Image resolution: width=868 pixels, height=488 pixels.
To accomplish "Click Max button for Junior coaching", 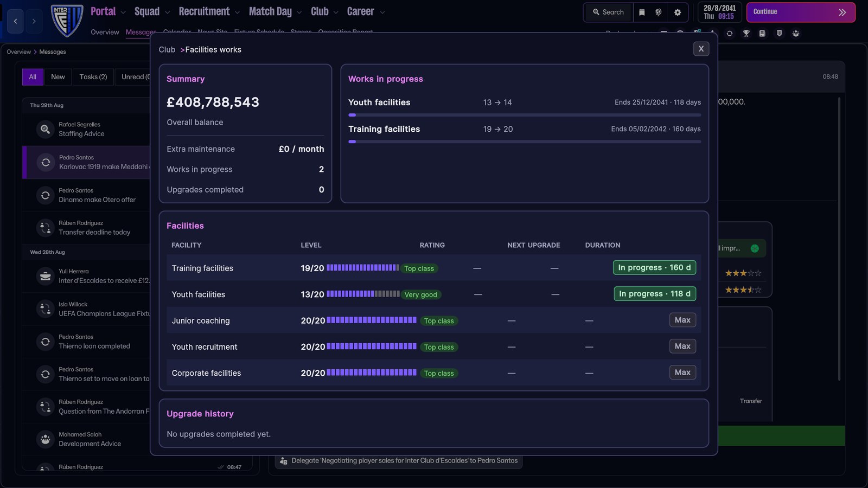I will [682, 320].
